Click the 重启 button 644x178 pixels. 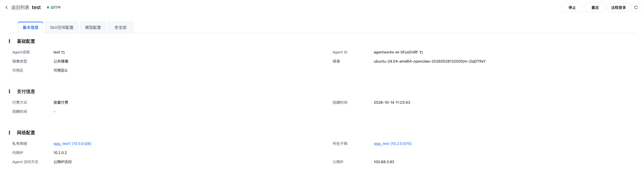(595, 7)
